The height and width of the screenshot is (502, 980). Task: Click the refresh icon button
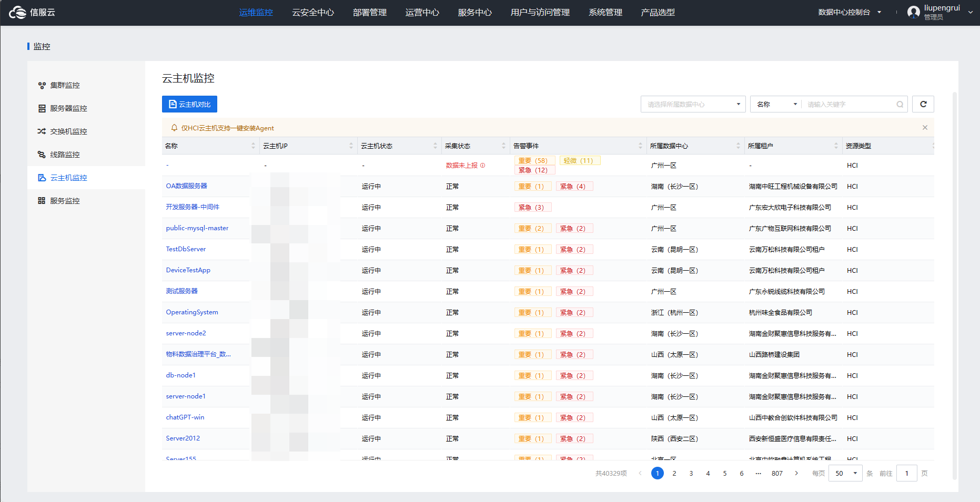(x=923, y=104)
